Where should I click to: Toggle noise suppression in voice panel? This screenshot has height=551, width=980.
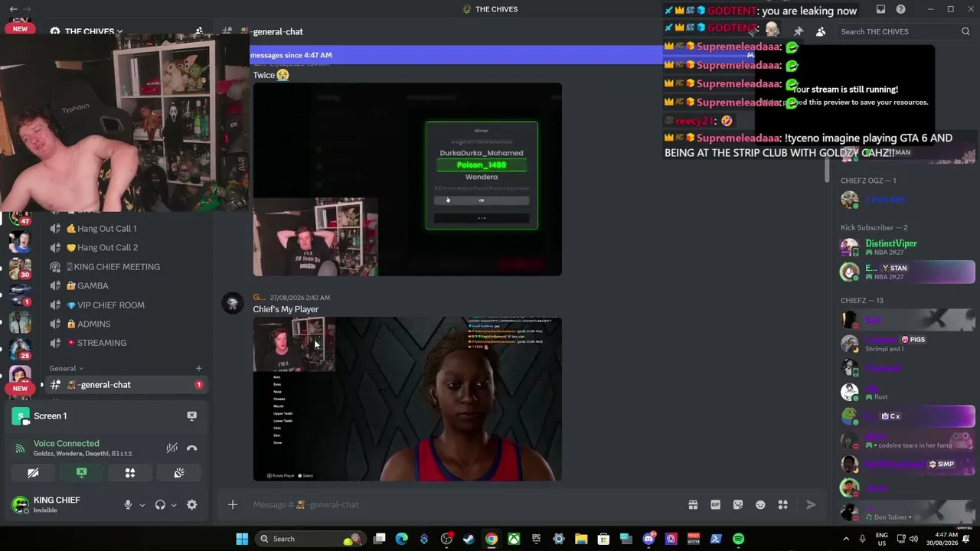172,448
